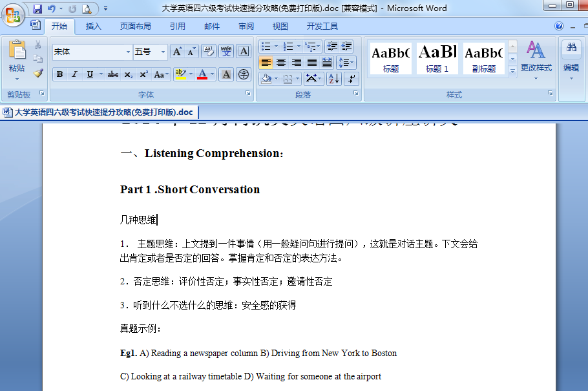Undo the last action

click(52, 8)
